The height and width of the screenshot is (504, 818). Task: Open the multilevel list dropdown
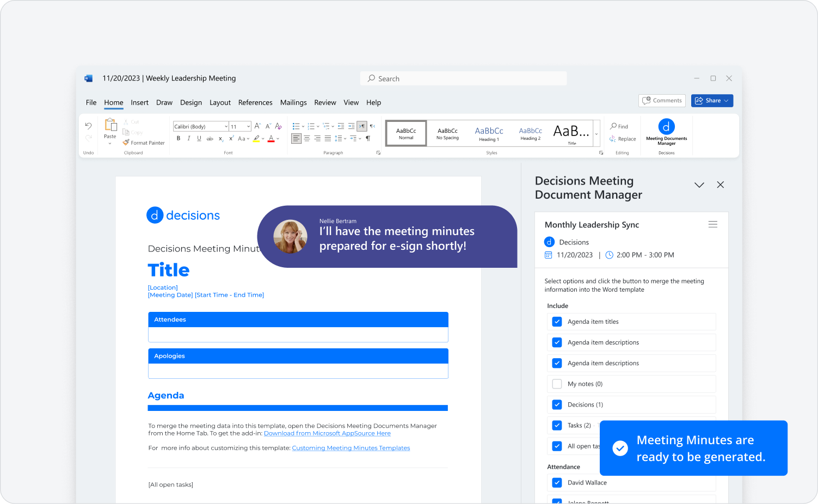(333, 126)
